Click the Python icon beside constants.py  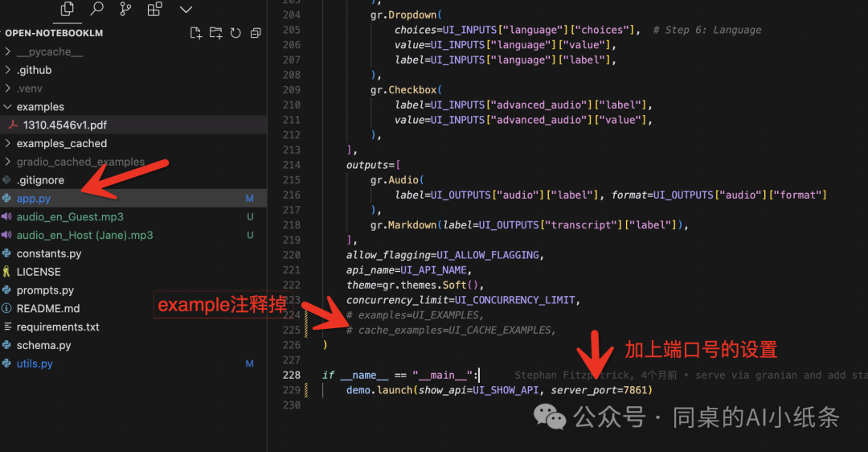[x=6, y=253]
